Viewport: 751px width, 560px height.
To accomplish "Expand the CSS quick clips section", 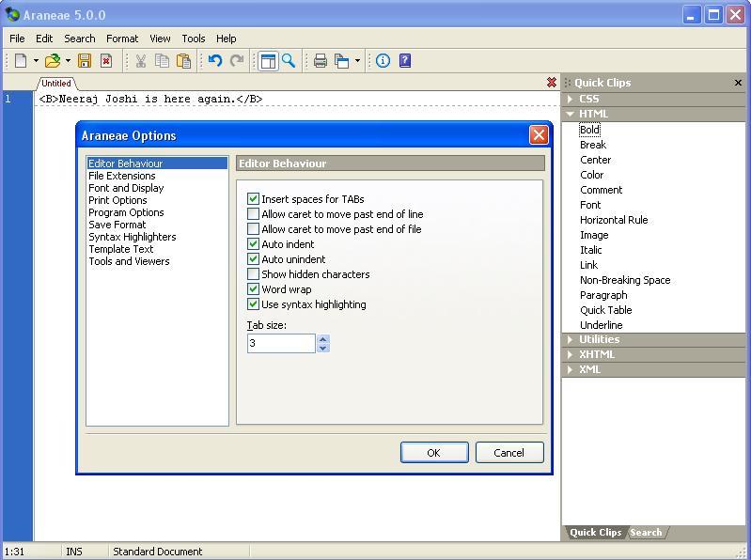I will click(653, 99).
